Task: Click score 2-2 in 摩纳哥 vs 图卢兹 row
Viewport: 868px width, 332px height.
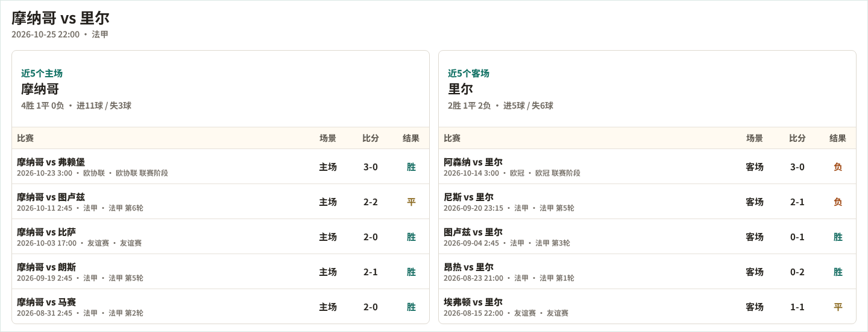Action: tap(371, 202)
